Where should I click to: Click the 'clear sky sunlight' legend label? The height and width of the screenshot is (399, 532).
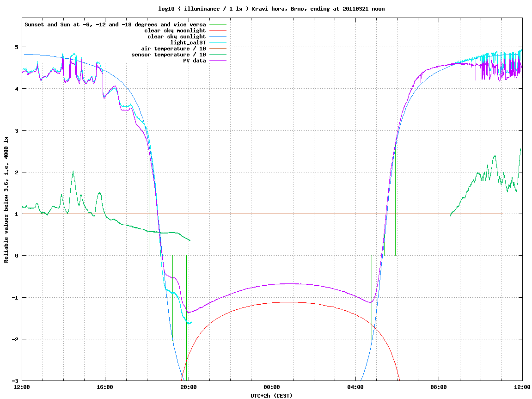tap(177, 37)
